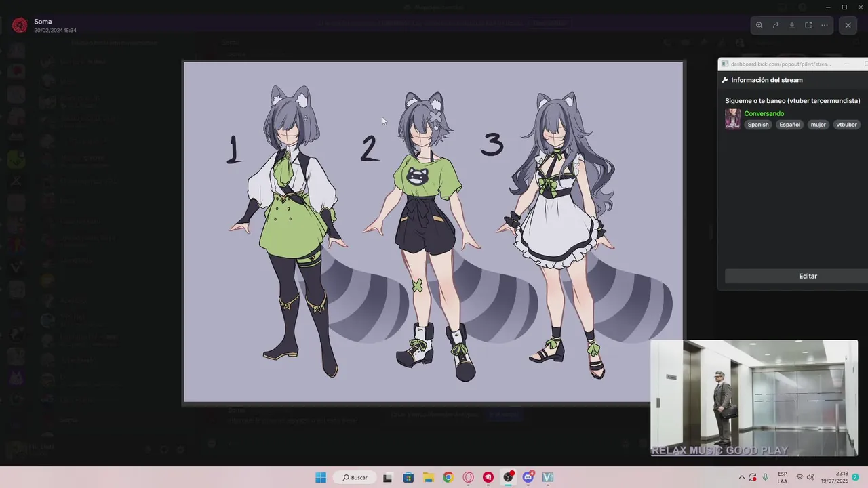
Task: Open Opera browser from the taskbar
Action: (468, 477)
